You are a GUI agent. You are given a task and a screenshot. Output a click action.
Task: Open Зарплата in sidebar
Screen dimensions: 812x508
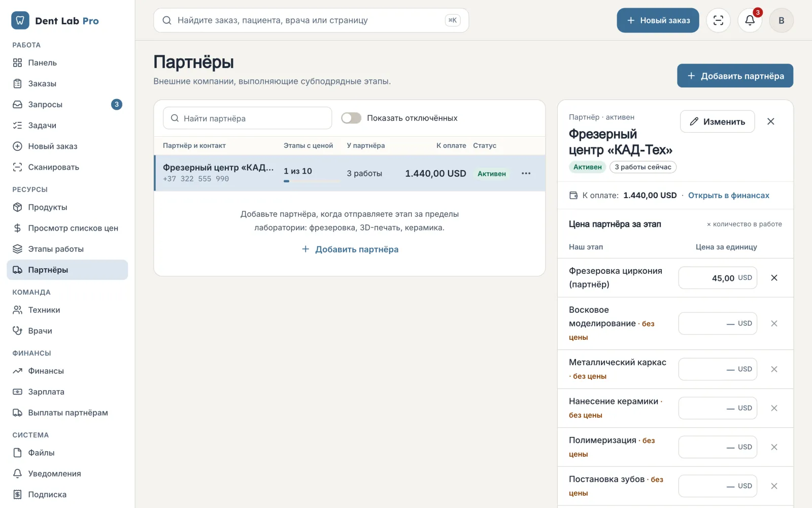point(67,392)
